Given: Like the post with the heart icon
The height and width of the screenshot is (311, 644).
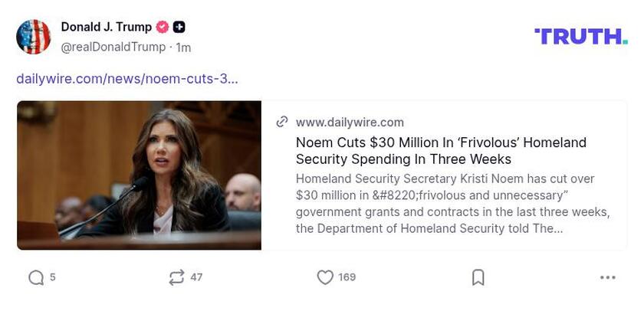Looking at the screenshot, I should pos(325,277).
